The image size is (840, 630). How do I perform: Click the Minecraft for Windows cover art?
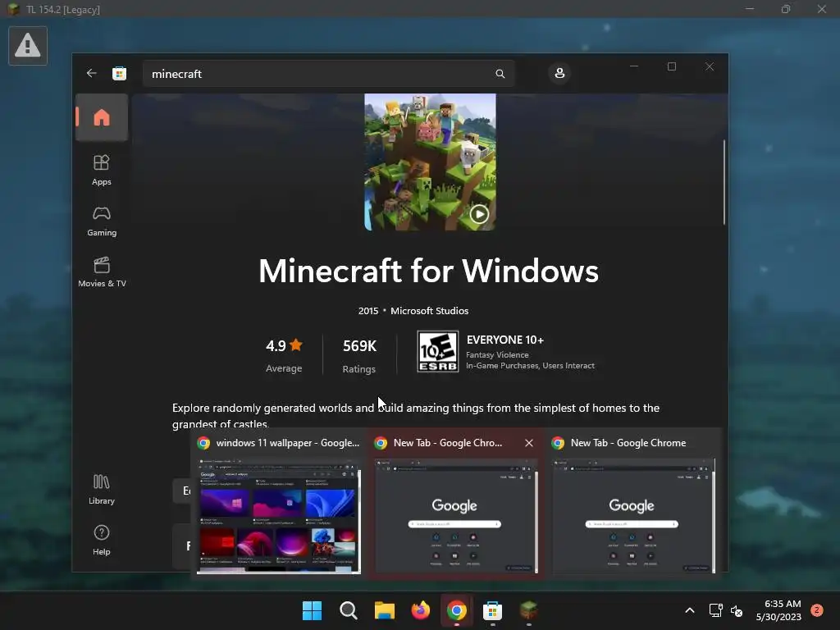tap(430, 162)
